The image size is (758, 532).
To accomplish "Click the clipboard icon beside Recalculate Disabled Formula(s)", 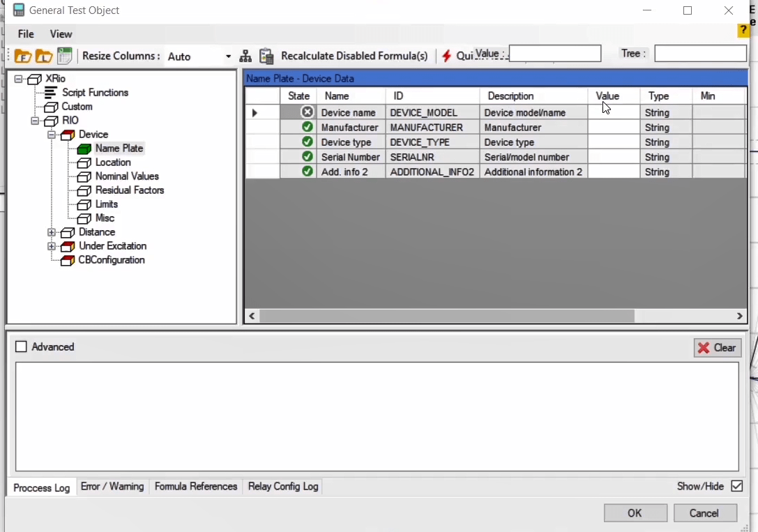I will pos(266,56).
